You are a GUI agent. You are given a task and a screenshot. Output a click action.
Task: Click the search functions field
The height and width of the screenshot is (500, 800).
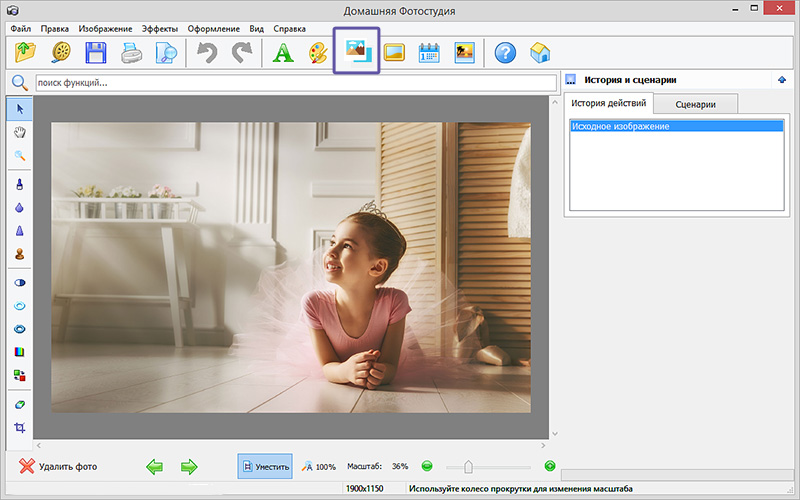tap(296, 83)
